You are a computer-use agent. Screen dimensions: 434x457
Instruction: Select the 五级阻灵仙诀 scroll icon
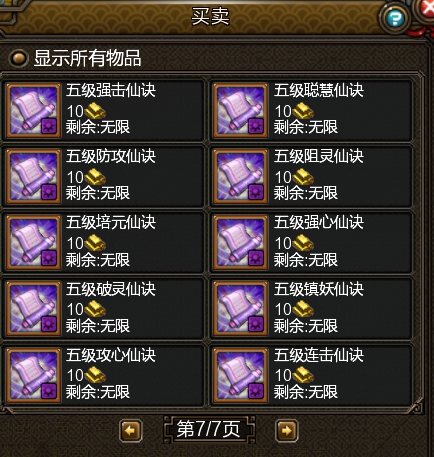point(241,176)
